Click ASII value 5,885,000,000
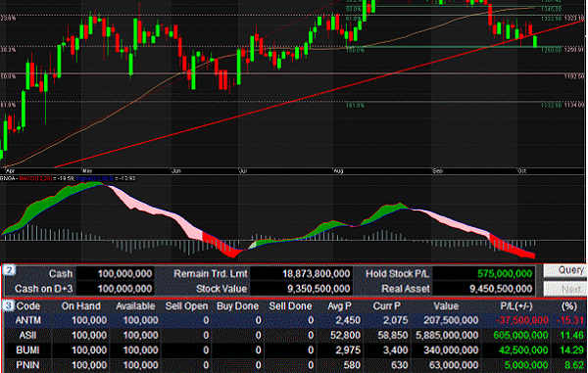Viewport: 588px width, 373px height. 447,335
